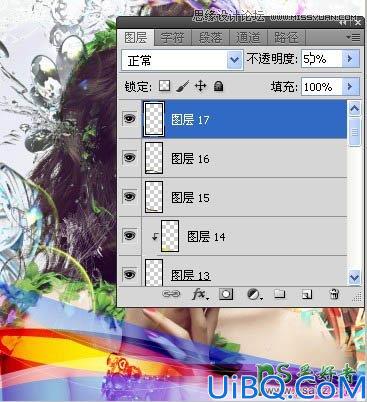Open the Layers panel flyout menu
The height and width of the screenshot is (402, 367).
pos(353,37)
